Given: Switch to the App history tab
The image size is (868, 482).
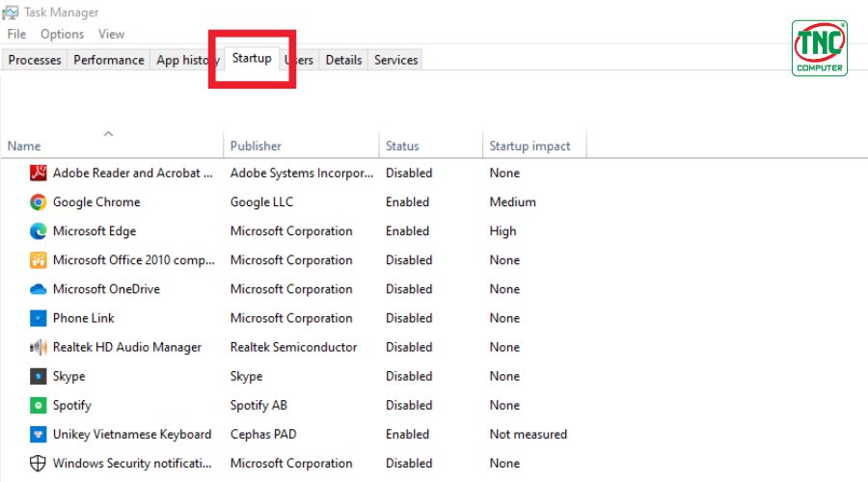Looking at the screenshot, I should point(188,60).
